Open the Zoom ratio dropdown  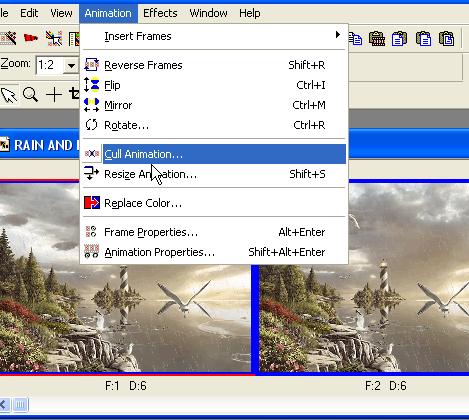(71, 65)
